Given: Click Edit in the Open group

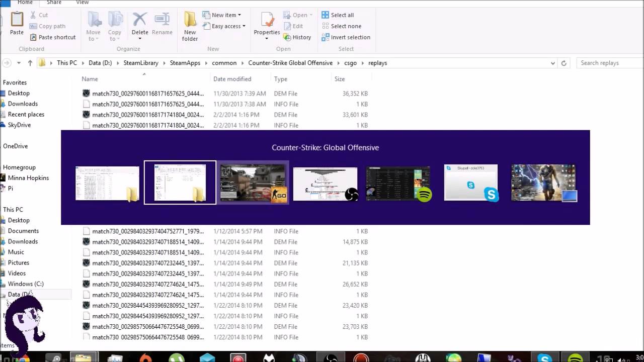Looking at the screenshot, I should click(293, 26).
